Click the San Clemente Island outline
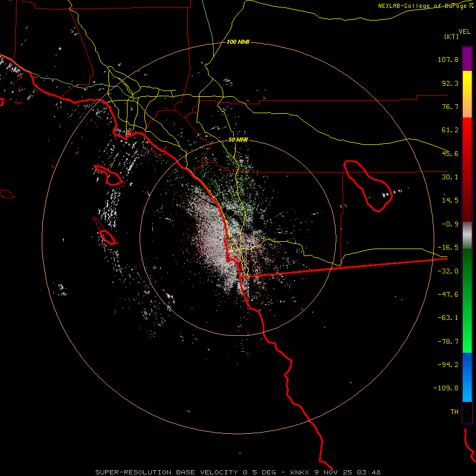This screenshot has width=476, height=476. [106, 231]
